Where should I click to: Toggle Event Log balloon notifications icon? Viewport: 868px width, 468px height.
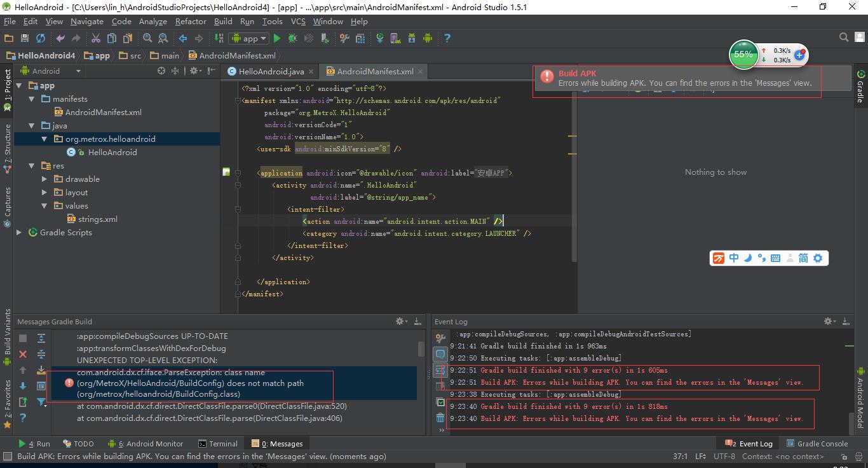pos(440,354)
